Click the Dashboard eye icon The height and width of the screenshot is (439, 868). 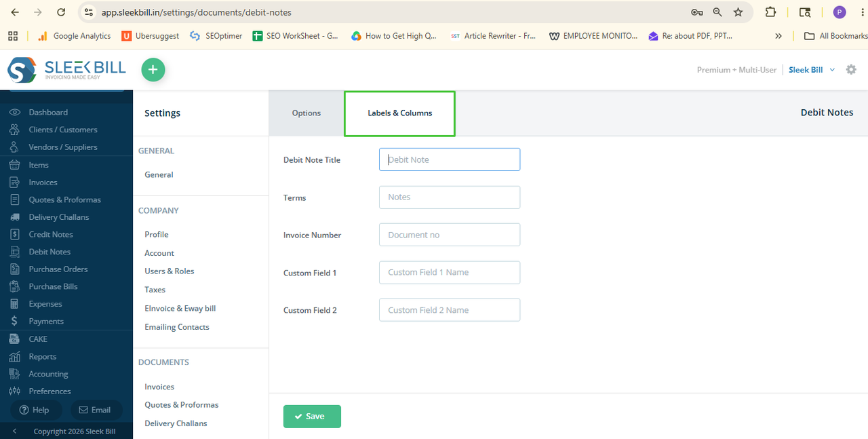point(15,112)
